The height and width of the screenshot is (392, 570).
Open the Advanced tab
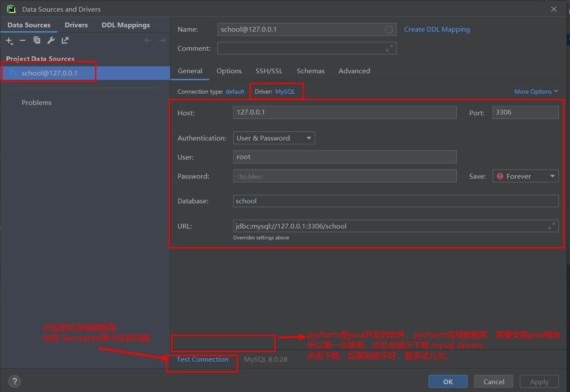(x=354, y=71)
